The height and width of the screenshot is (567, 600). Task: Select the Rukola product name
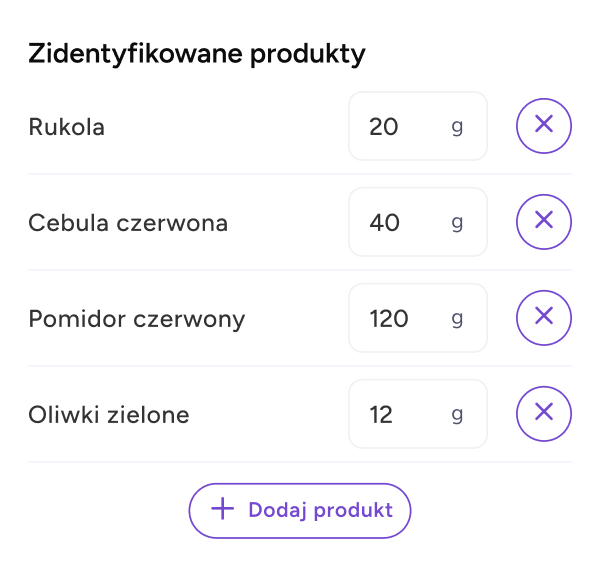pyautogui.click(x=67, y=127)
